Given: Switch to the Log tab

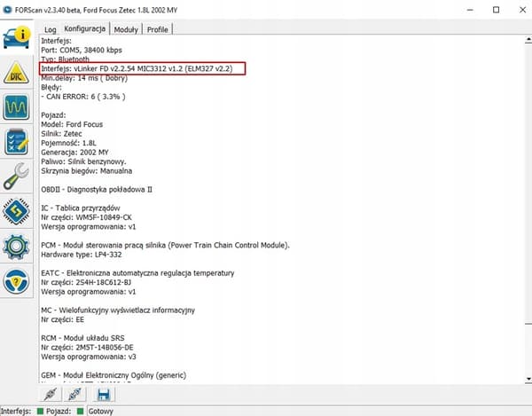Looking at the screenshot, I should (x=51, y=29).
